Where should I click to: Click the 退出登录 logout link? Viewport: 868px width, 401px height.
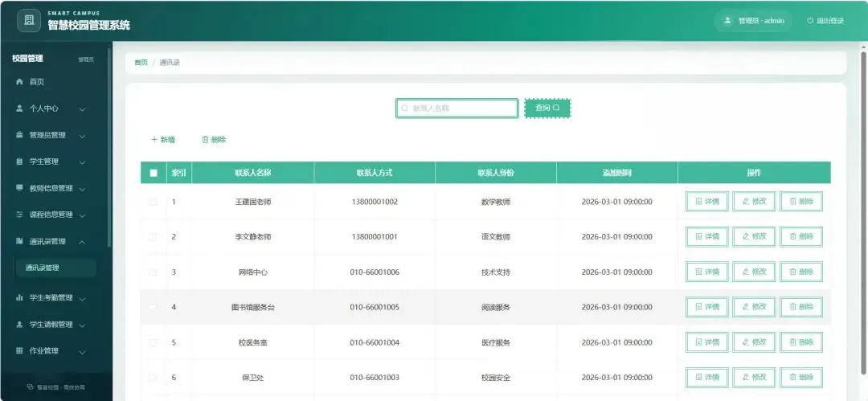click(825, 21)
